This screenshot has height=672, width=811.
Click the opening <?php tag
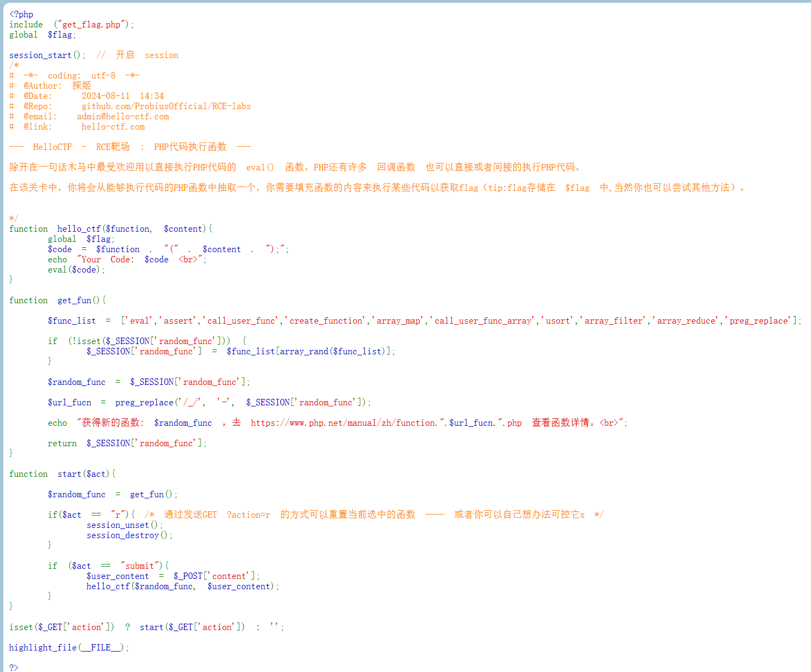point(21,15)
